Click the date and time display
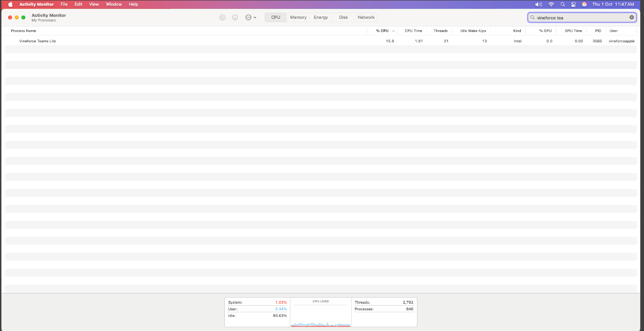This screenshot has height=331, width=644. click(613, 4)
